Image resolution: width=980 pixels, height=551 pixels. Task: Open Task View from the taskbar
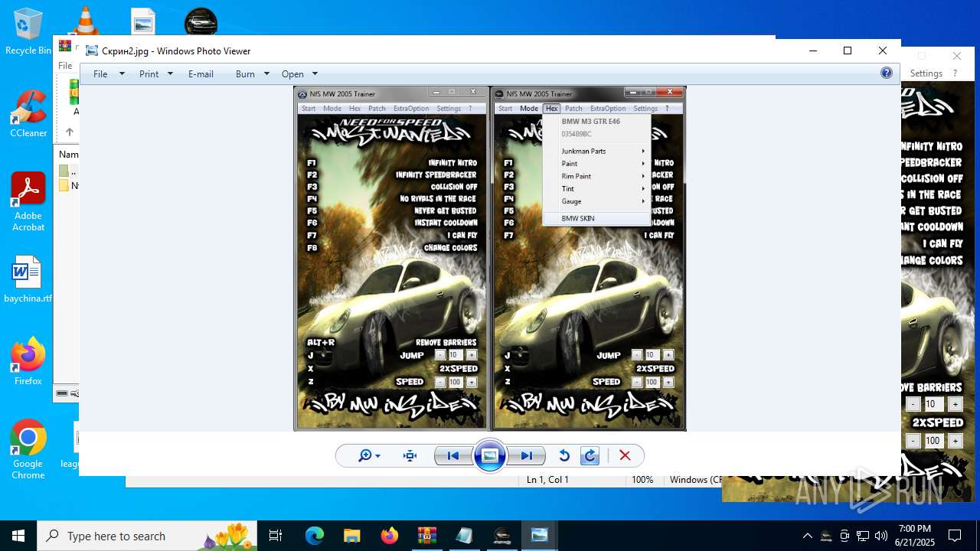[x=276, y=536]
